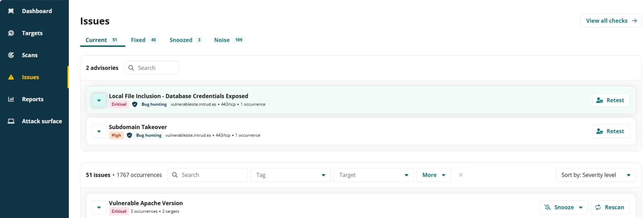This screenshot has height=218, width=644.
Task: Open the Target filter dropdown
Action: 373,175
